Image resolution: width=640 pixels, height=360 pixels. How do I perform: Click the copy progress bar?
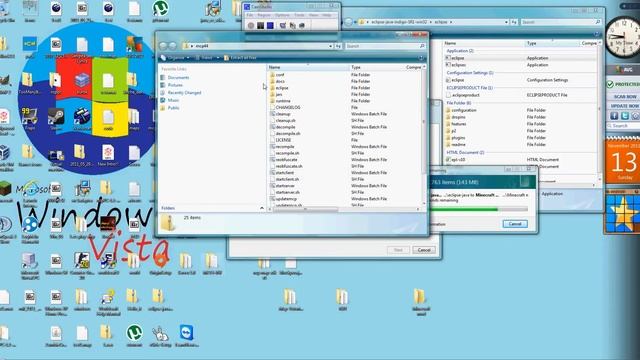pos(479,209)
